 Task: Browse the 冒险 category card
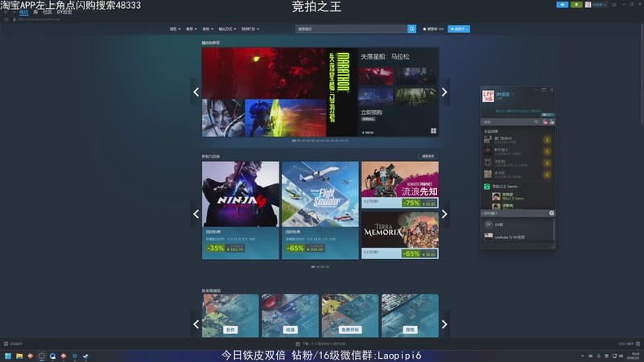click(410, 315)
